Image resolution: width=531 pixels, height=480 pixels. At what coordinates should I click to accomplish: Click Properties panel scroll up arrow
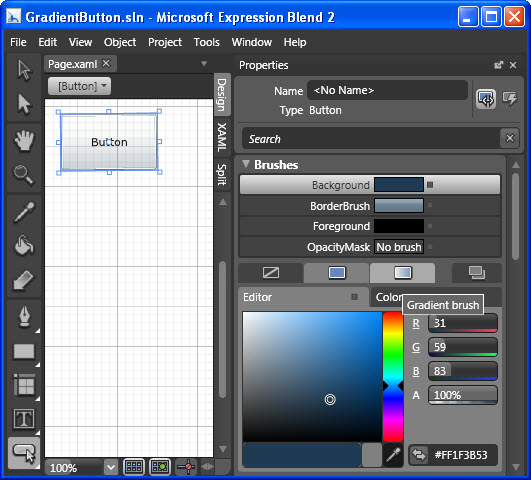(516, 165)
